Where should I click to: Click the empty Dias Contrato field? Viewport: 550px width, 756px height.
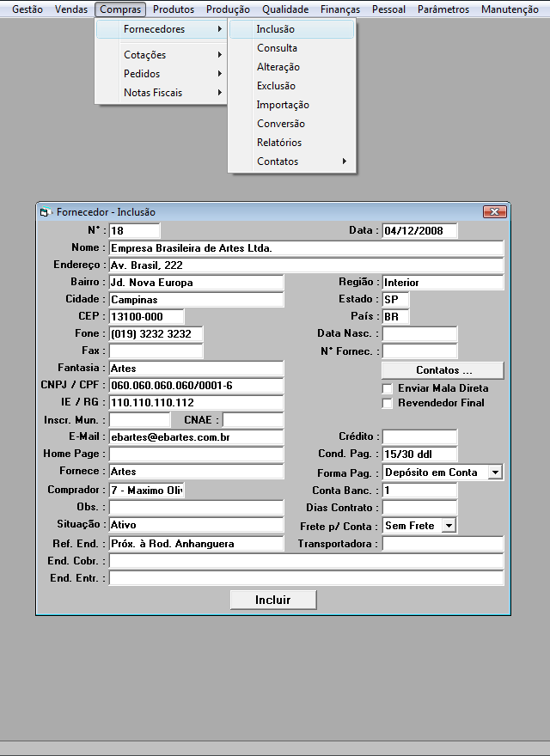[419, 508]
